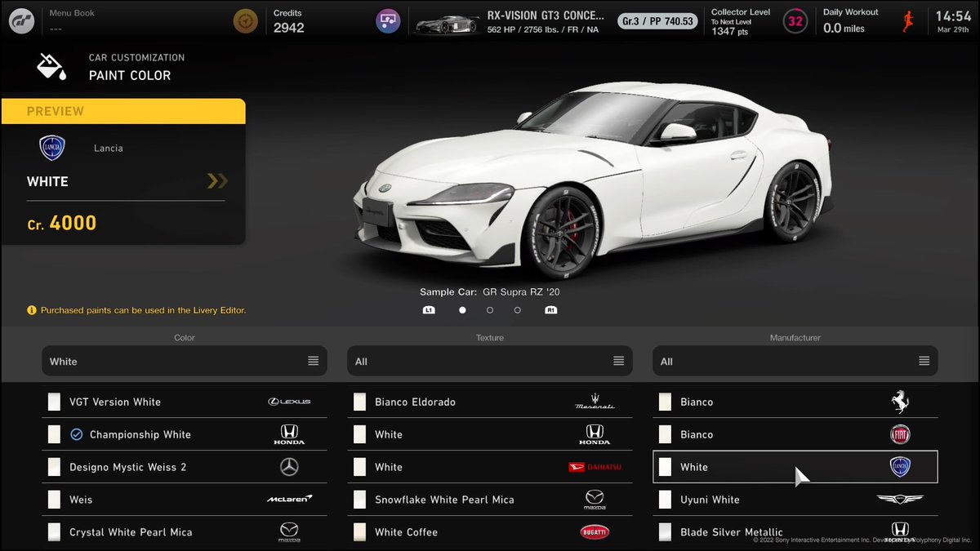Click Mazda logo beside Crystal White Pearl Mica
This screenshot has height=551, width=980.
click(x=289, y=532)
